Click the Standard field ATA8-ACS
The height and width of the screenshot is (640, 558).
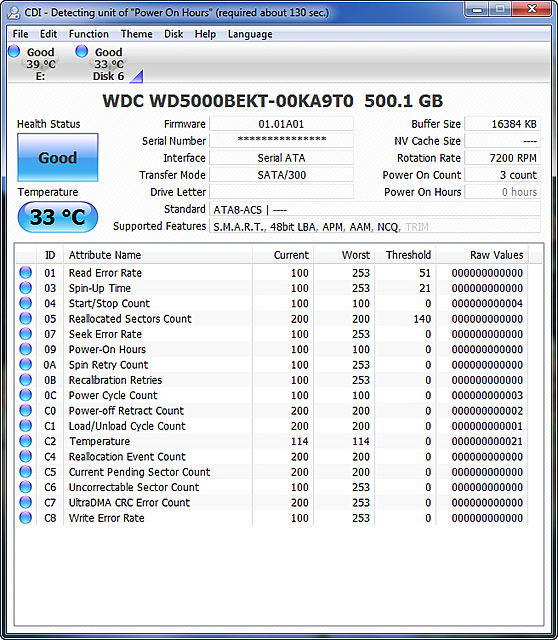pyautogui.click(x=375, y=209)
